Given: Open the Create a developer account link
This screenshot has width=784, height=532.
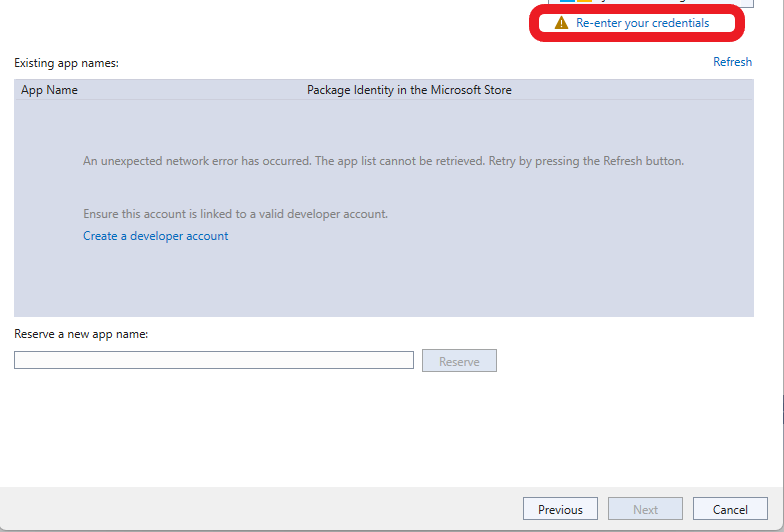Looking at the screenshot, I should pyautogui.click(x=155, y=236).
